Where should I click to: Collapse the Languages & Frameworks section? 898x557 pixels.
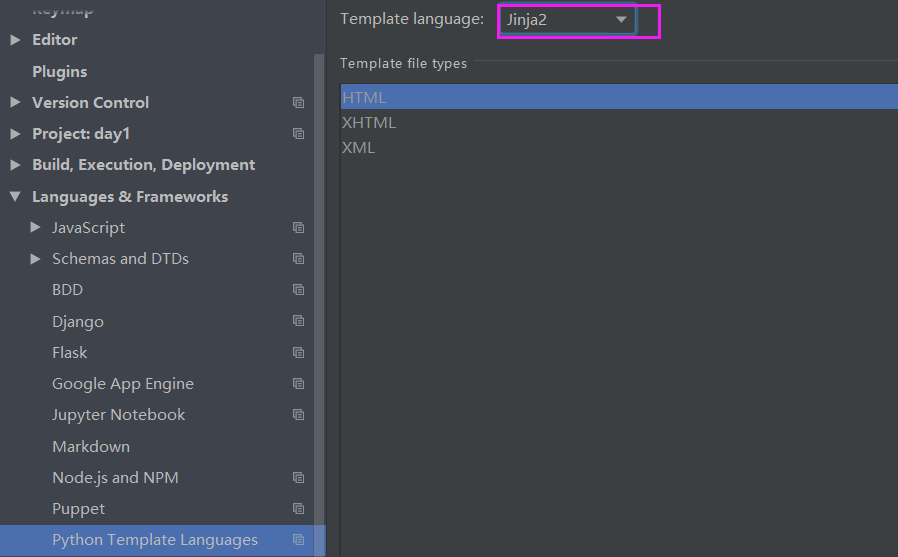tap(15, 197)
